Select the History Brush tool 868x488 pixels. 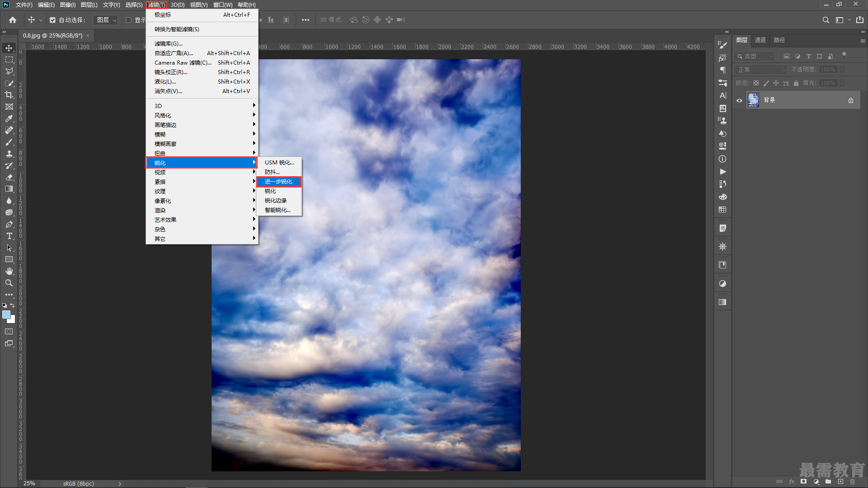(9, 165)
